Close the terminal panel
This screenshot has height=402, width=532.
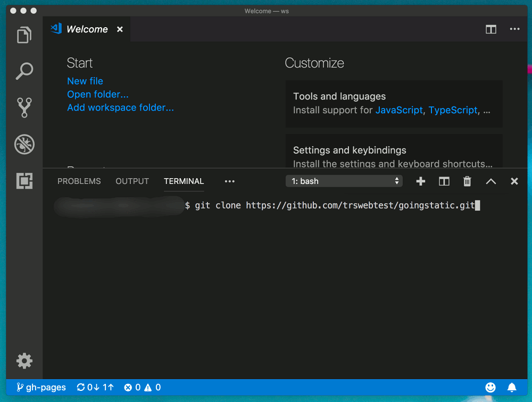click(514, 181)
